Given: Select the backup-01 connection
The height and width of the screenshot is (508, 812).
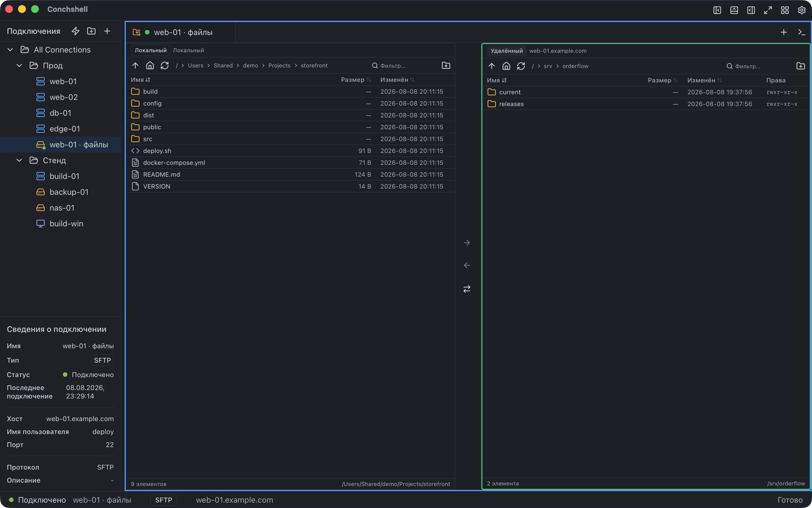Looking at the screenshot, I should pyautogui.click(x=60, y=192).
